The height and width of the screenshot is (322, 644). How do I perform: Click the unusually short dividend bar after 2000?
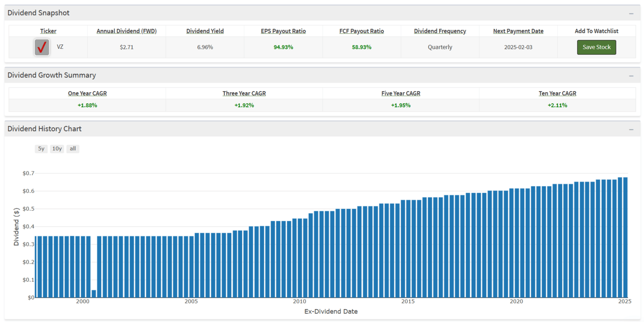tap(94, 294)
